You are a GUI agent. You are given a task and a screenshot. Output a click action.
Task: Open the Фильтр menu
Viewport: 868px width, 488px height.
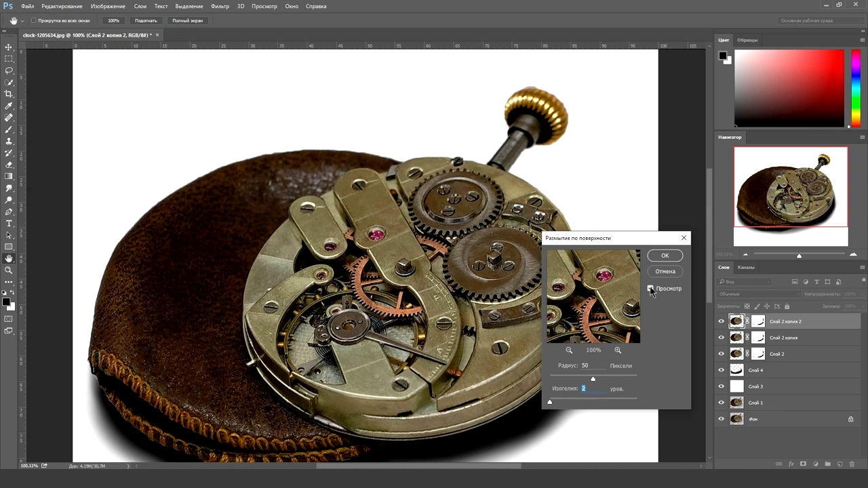[x=220, y=6]
